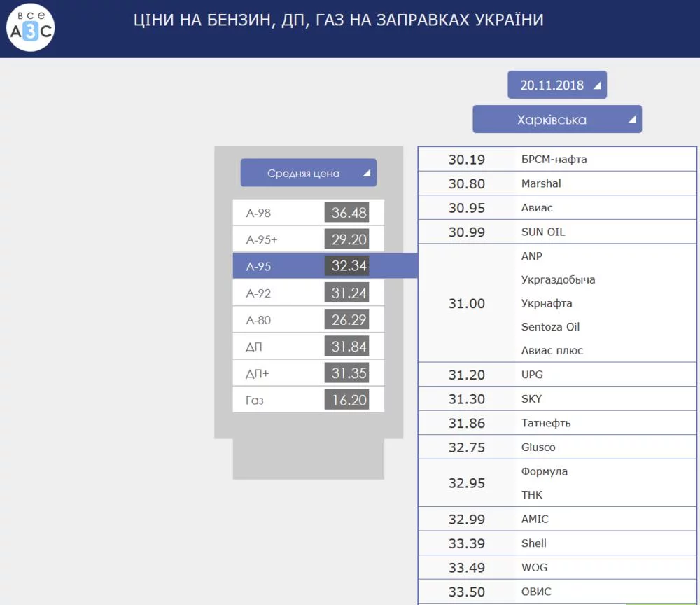This screenshot has height=605, width=700.
Task: Click the SUN OIL station name
Action: point(543,232)
